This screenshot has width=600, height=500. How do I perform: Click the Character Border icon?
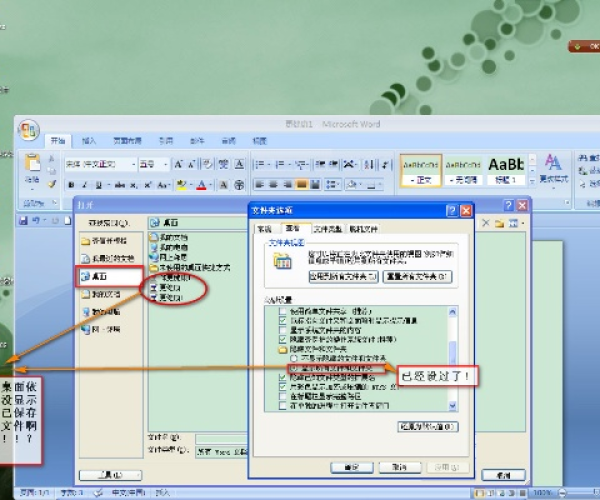[239, 164]
